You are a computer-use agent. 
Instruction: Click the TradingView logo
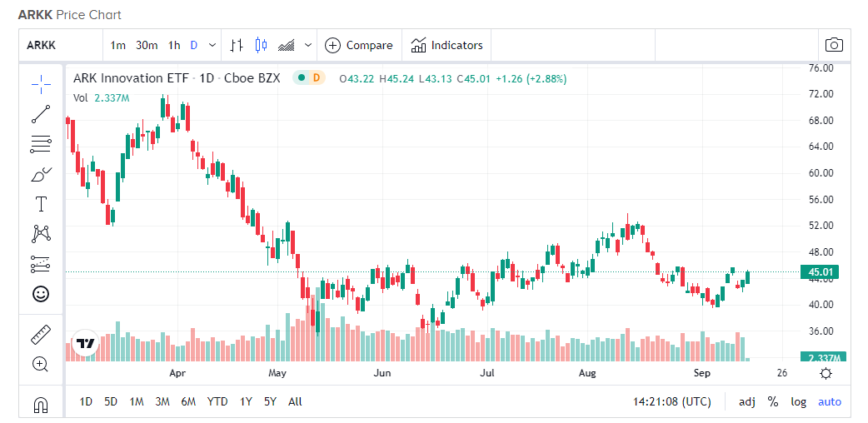pyautogui.click(x=86, y=343)
